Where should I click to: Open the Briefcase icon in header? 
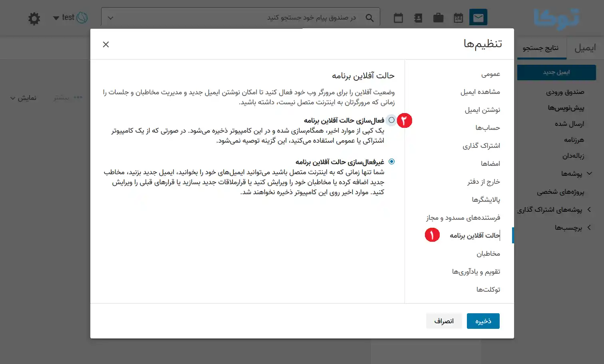click(x=438, y=18)
